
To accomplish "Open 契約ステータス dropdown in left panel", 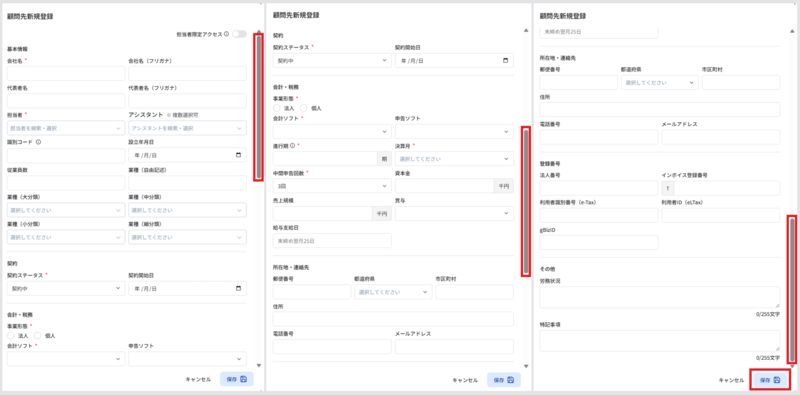I will 66,288.
